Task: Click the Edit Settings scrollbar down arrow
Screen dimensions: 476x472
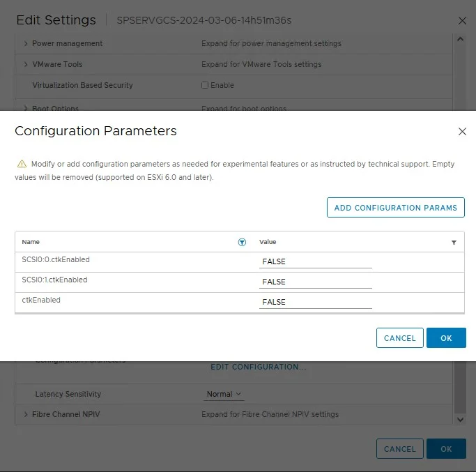Action: point(459,420)
